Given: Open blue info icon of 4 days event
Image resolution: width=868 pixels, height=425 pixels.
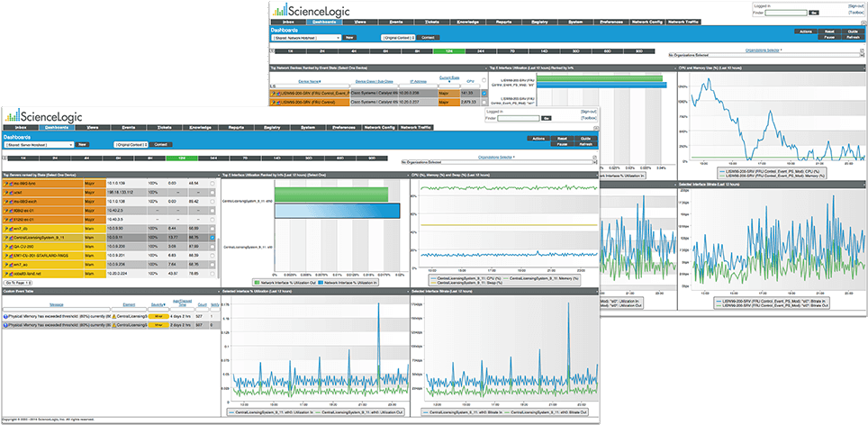Looking at the screenshot, I should coord(5,317).
